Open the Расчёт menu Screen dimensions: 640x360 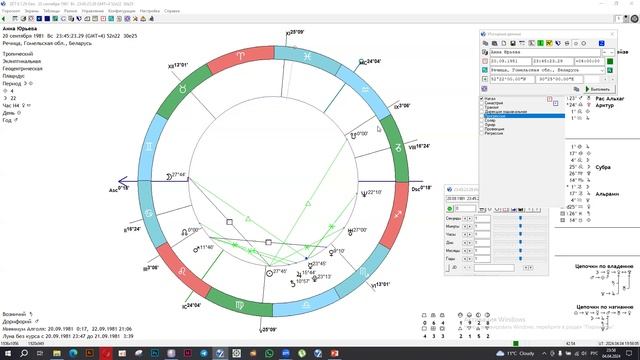point(71,11)
